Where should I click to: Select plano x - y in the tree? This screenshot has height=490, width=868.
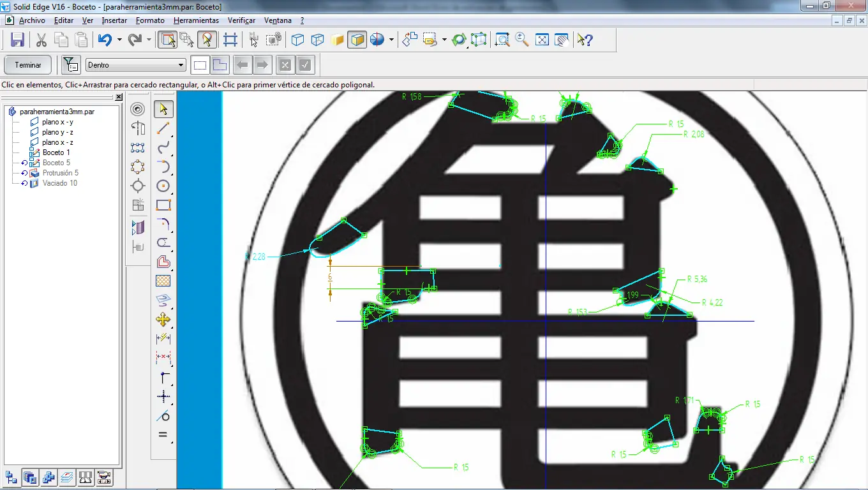point(57,122)
